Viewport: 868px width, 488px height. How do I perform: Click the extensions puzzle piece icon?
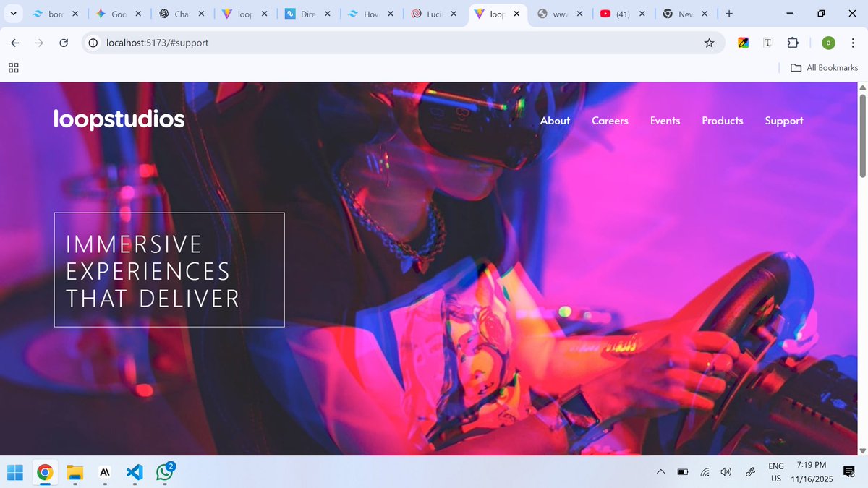(793, 43)
